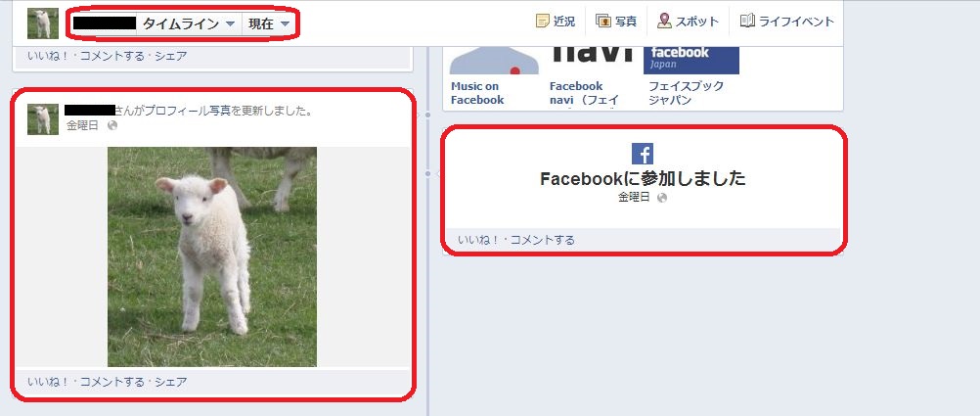The height and width of the screenshot is (416, 980).
Task: Click the ライフイベント book icon
Action: pyautogui.click(x=747, y=21)
